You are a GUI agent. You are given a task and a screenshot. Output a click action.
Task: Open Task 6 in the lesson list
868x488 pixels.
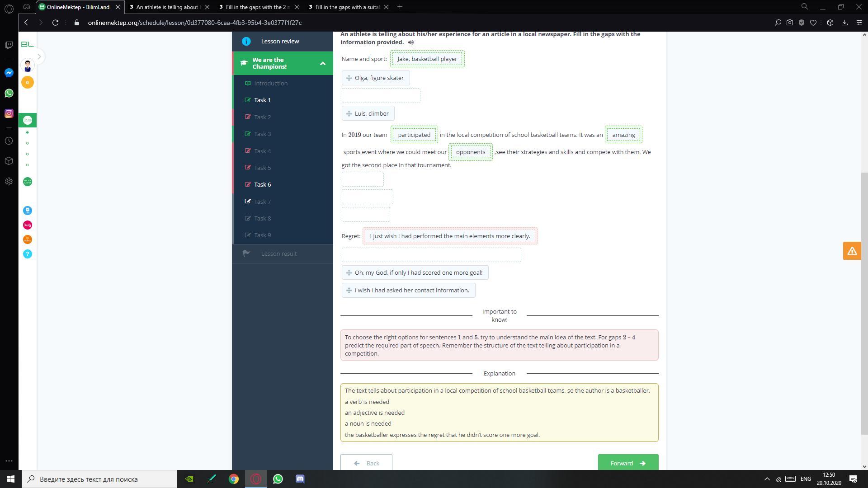pos(263,184)
